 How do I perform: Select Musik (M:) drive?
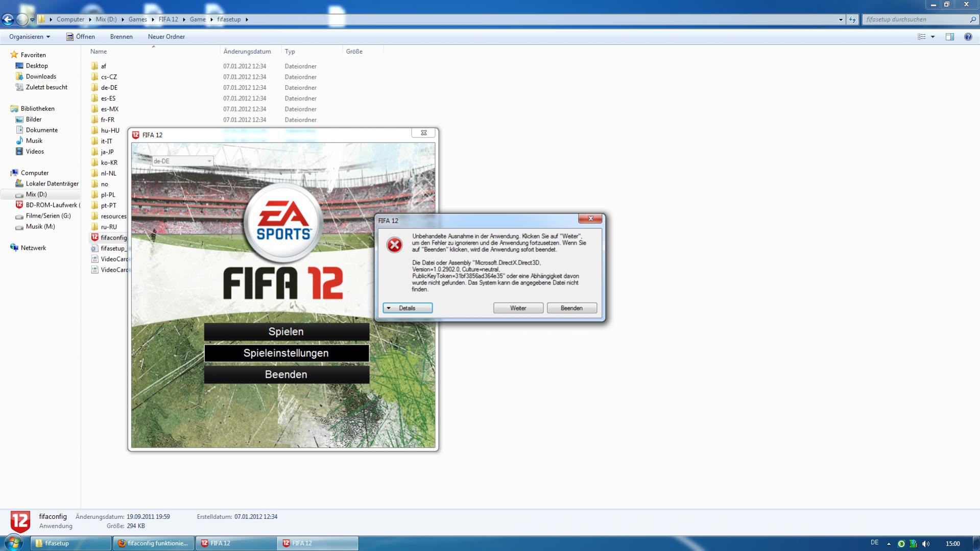[x=40, y=226]
